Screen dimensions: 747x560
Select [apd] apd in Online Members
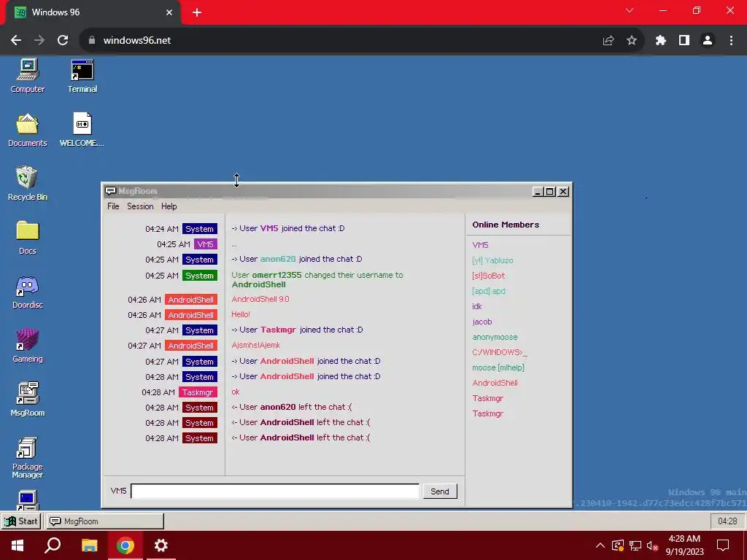(x=488, y=291)
